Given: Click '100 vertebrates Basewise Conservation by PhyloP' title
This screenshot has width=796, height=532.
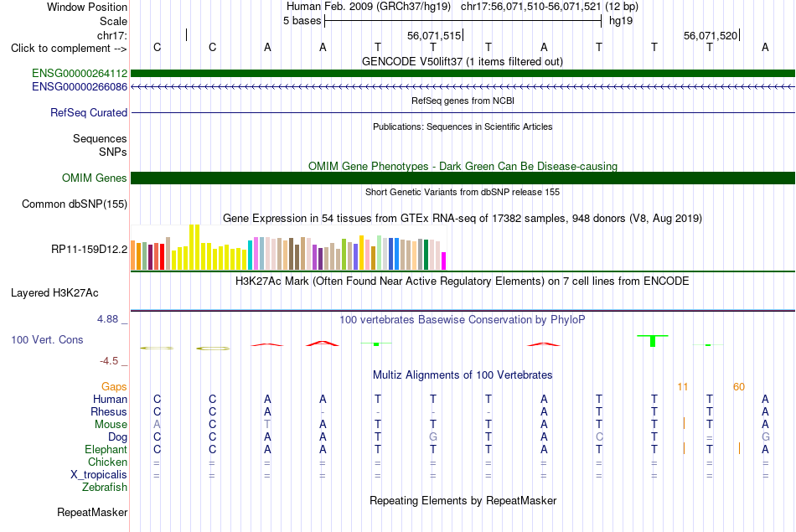Looking at the screenshot, I should 463,320.
